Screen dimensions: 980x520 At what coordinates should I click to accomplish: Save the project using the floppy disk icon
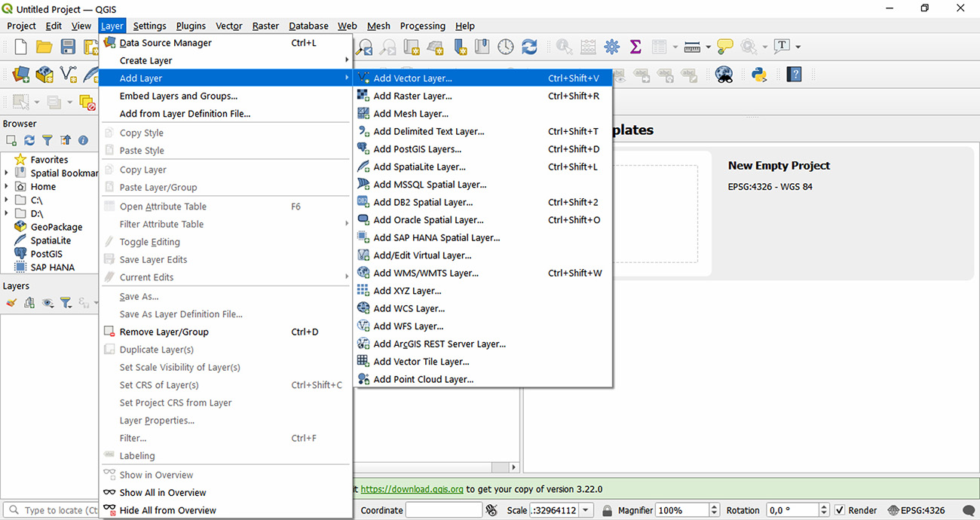point(68,47)
